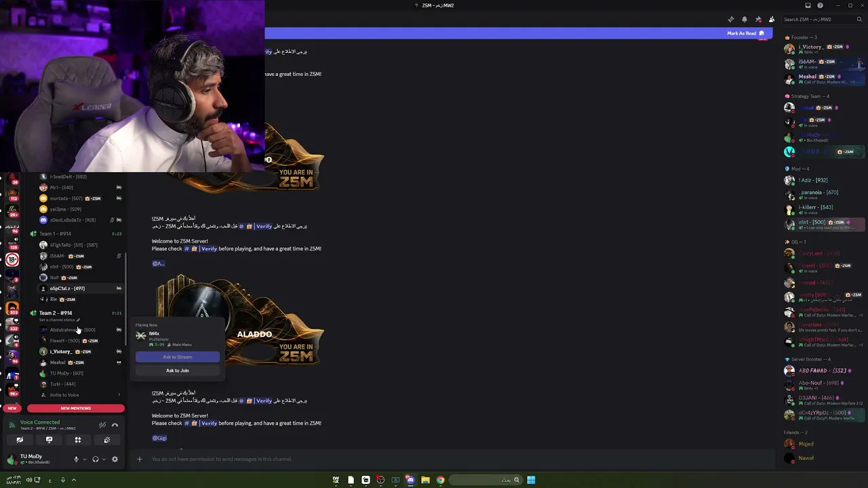Toggle noise suppression in the voice panel

click(x=102, y=425)
